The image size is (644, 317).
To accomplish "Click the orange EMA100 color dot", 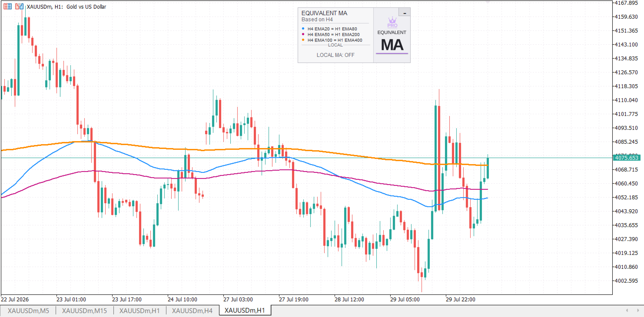I will point(303,40).
